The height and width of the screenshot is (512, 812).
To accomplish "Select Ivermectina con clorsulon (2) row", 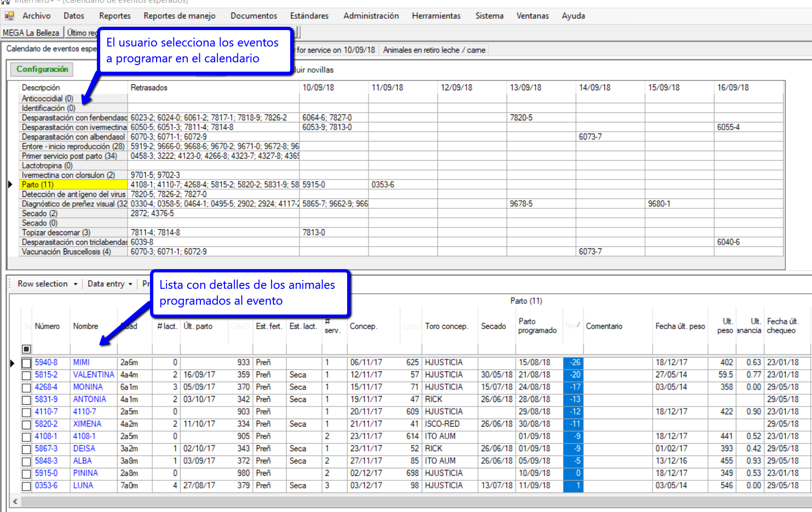I will pos(73,175).
